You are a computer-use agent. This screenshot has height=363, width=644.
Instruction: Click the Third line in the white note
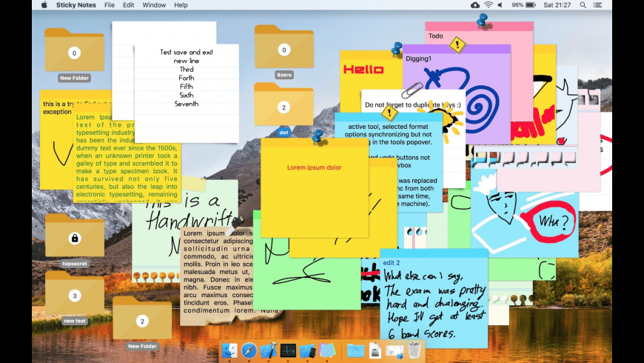click(x=187, y=70)
